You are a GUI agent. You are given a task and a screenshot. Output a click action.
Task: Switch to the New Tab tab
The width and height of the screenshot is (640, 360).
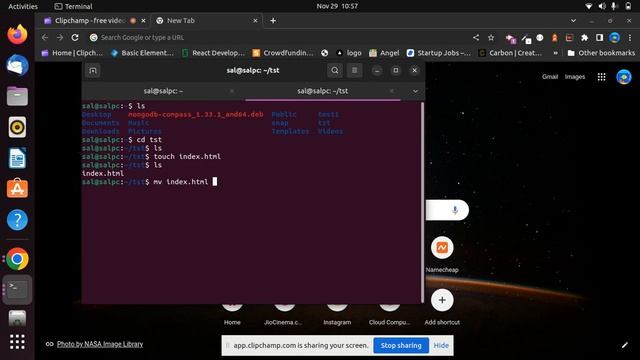pos(206,20)
